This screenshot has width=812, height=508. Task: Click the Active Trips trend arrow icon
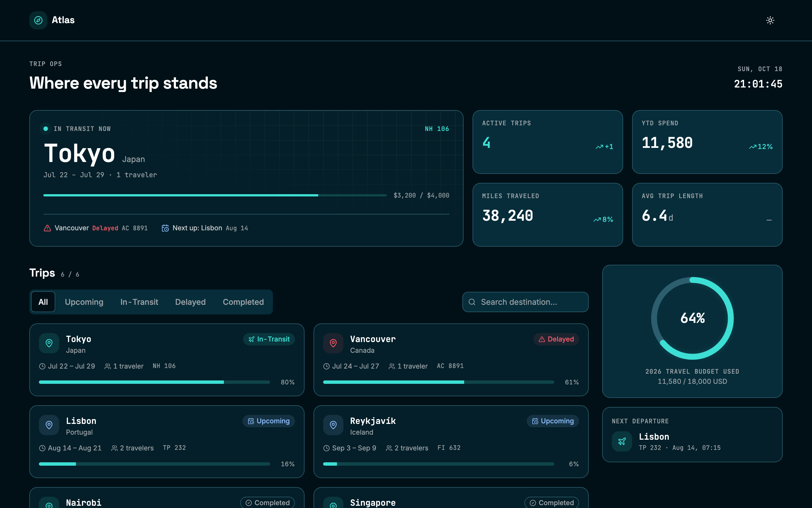point(599,147)
